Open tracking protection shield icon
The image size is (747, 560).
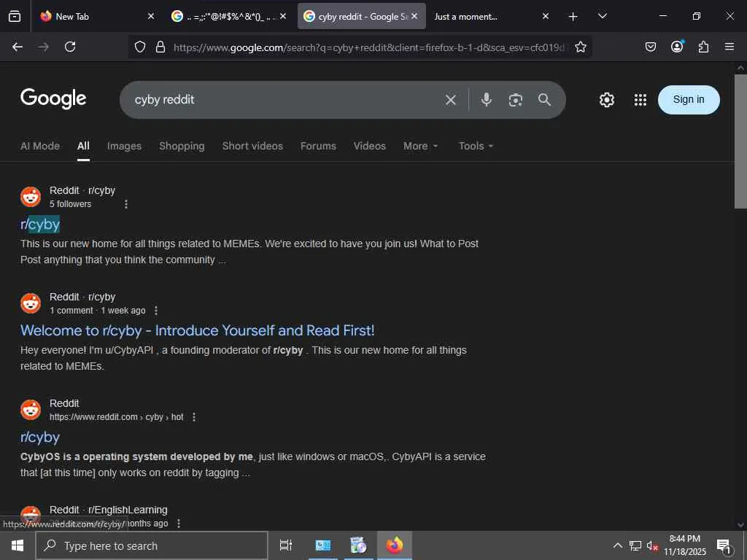(x=139, y=47)
